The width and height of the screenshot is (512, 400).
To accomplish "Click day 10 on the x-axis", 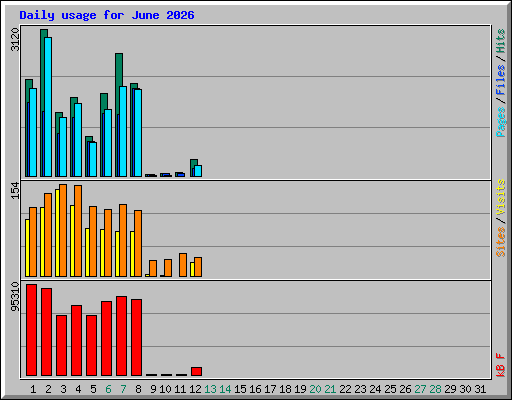I will tap(165, 389).
